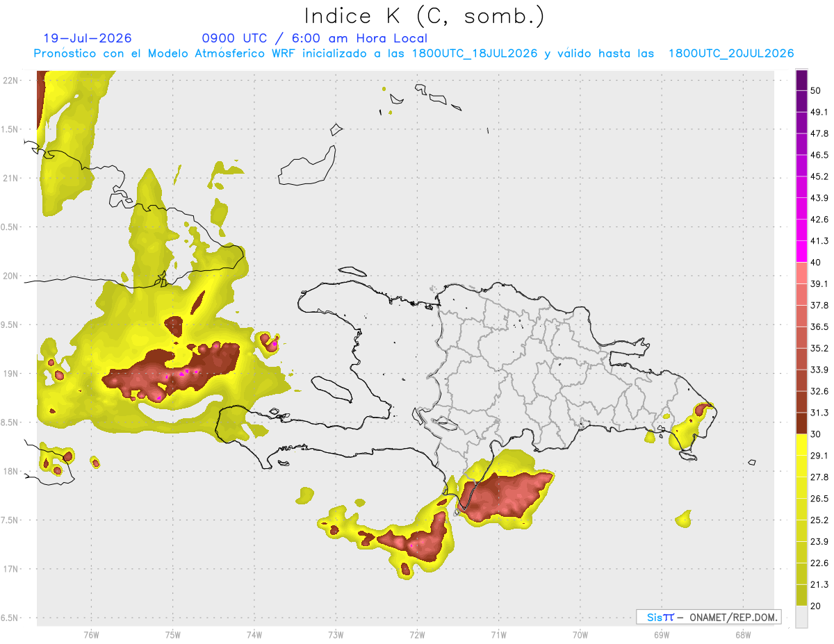
Task: Click the color scale value "39.1"
Action: (x=819, y=283)
